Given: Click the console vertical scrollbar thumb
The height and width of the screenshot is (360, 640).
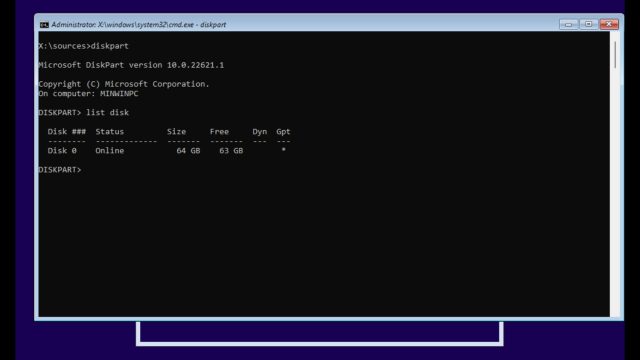Looking at the screenshot, I should click(x=615, y=54).
